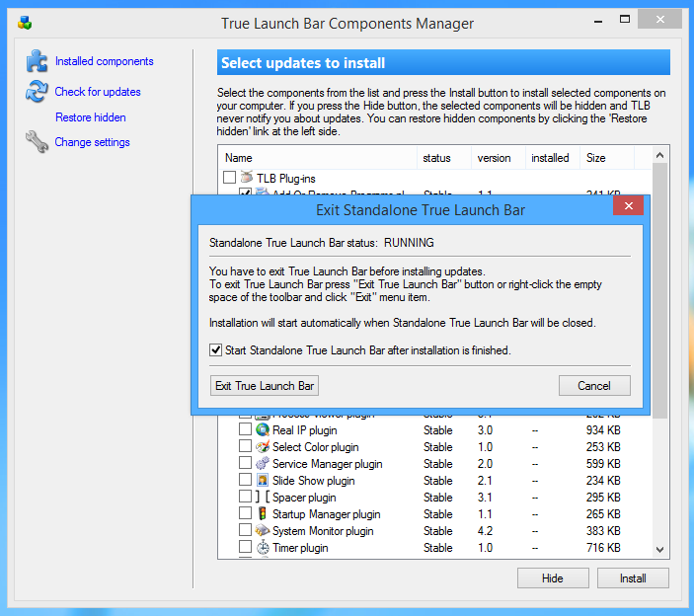Select the System Monitor plugin name

click(323, 531)
